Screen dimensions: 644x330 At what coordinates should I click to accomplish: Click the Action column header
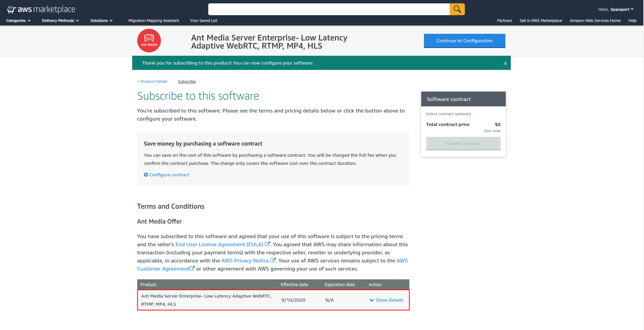tap(375, 285)
